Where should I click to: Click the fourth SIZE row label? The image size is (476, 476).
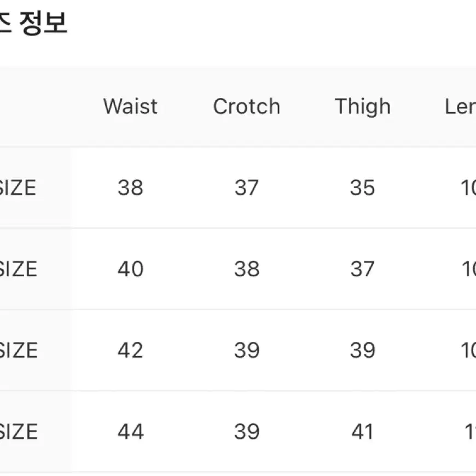(x=18, y=431)
